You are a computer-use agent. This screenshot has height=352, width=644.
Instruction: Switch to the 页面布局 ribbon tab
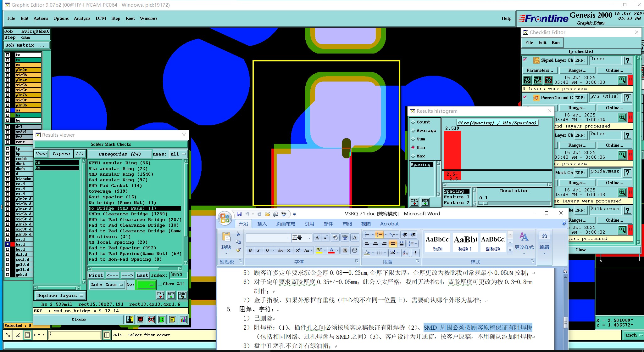point(285,224)
